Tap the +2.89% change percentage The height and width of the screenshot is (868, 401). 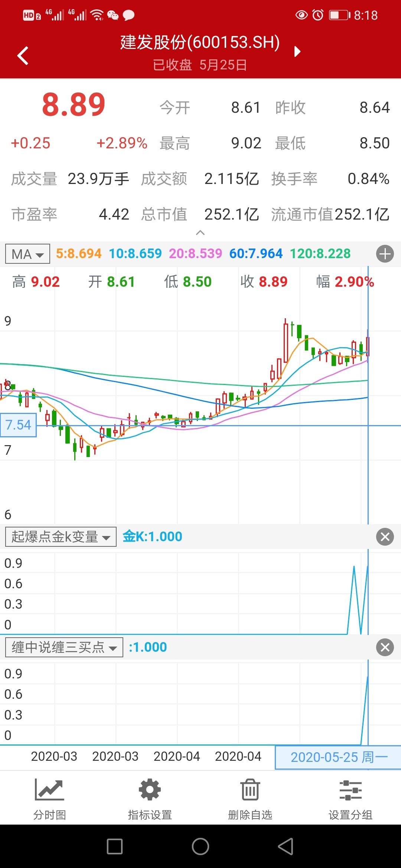click(x=122, y=143)
